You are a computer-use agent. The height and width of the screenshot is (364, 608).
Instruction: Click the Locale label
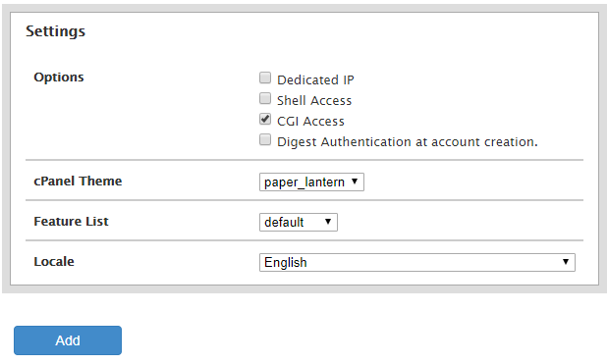(54, 262)
